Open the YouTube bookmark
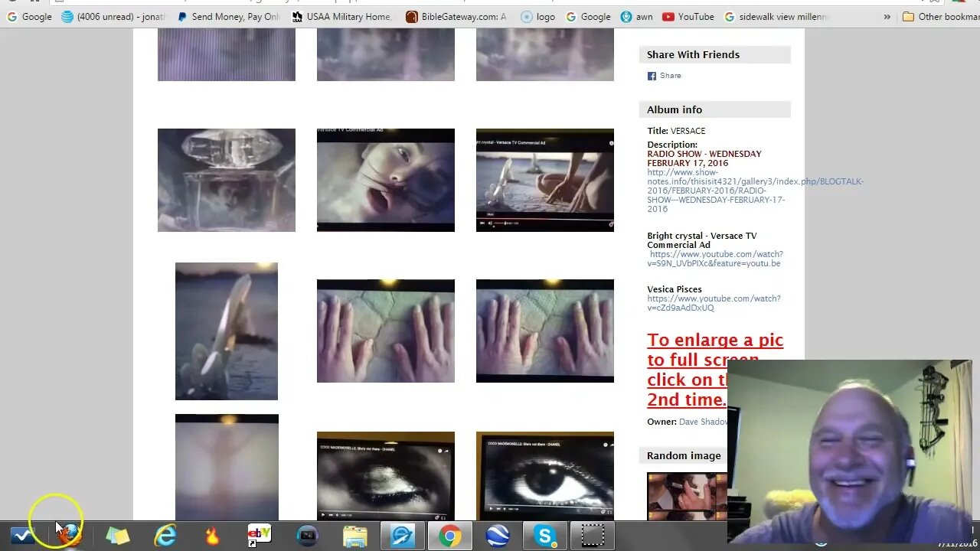 [x=688, y=17]
